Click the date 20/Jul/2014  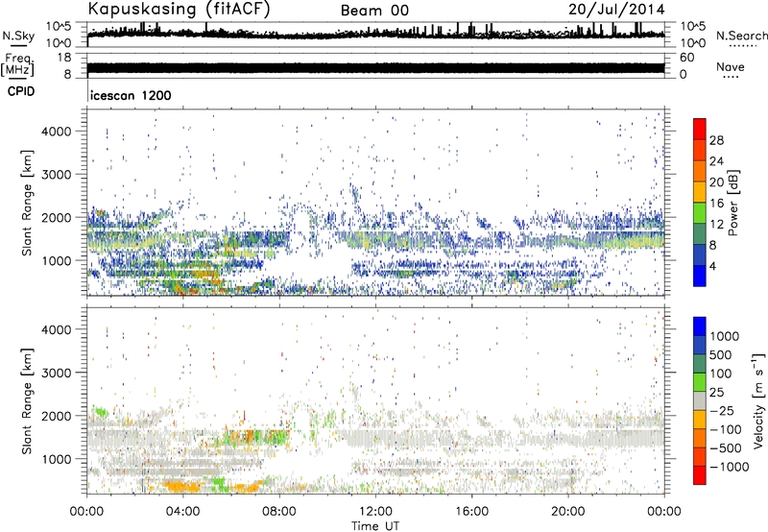coord(616,10)
